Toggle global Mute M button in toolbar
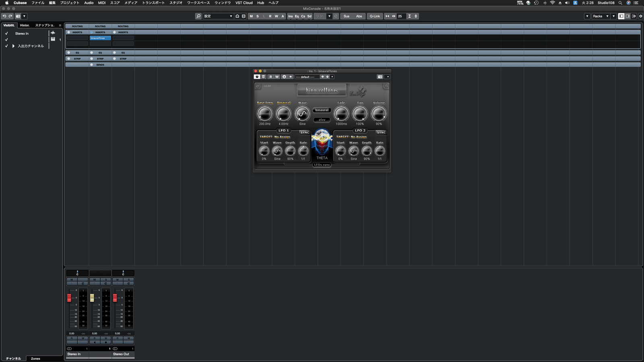 (251, 16)
